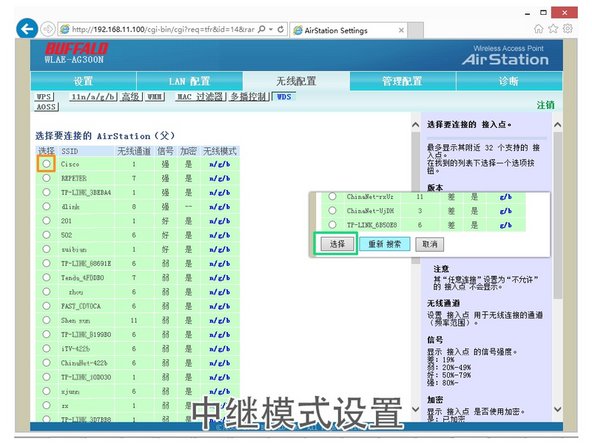Click the 选择 button
The height and width of the screenshot is (444, 592).
coord(338,244)
